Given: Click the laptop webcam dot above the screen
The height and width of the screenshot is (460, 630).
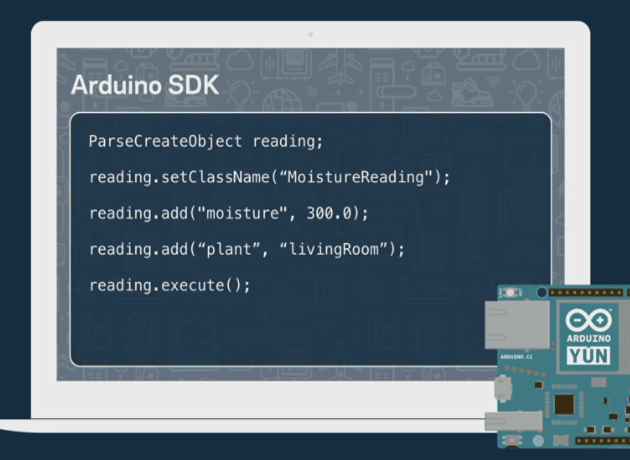Looking at the screenshot, I should tap(311, 34).
